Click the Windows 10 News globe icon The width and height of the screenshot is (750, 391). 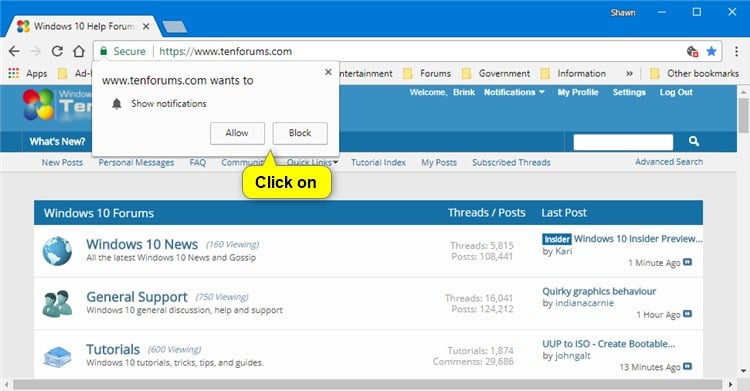tap(57, 251)
